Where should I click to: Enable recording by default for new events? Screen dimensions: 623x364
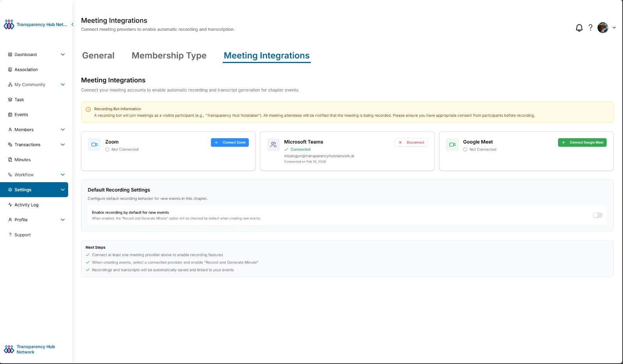click(597, 215)
